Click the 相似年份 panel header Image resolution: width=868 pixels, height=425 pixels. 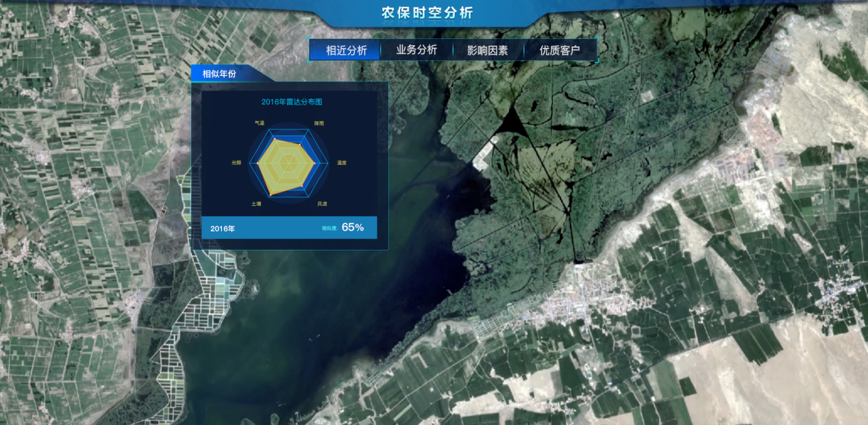(219, 74)
